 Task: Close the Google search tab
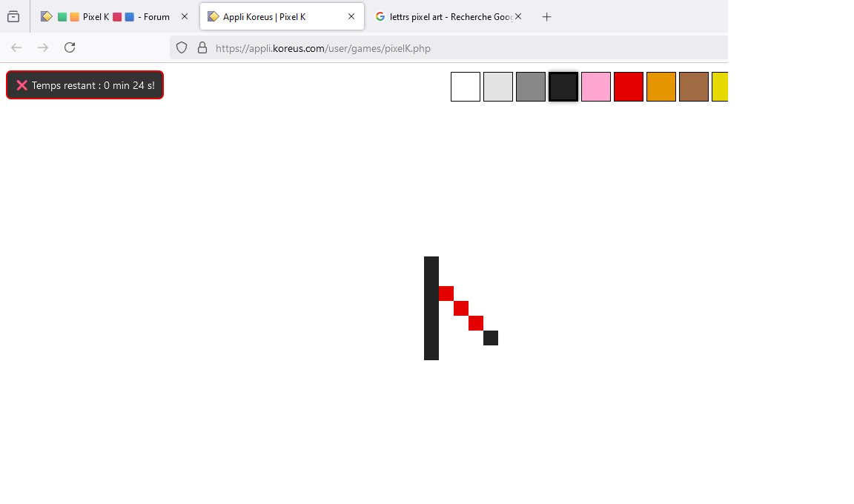518,16
